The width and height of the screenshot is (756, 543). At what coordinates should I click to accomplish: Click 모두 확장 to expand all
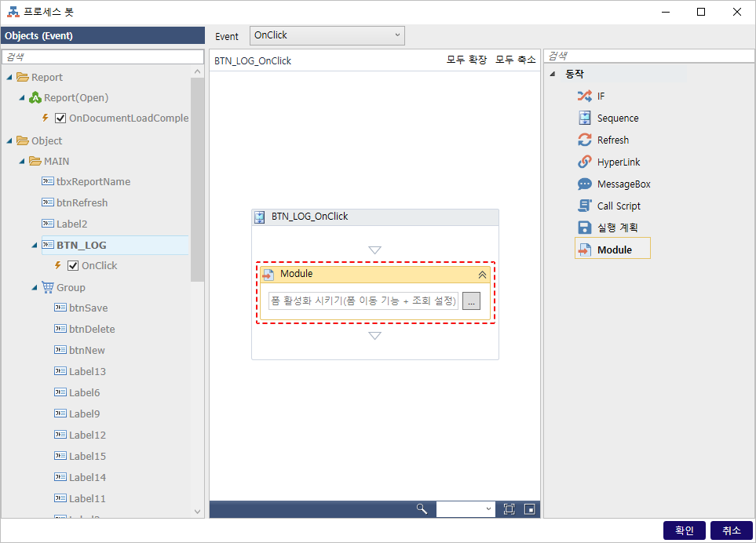(466, 60)
